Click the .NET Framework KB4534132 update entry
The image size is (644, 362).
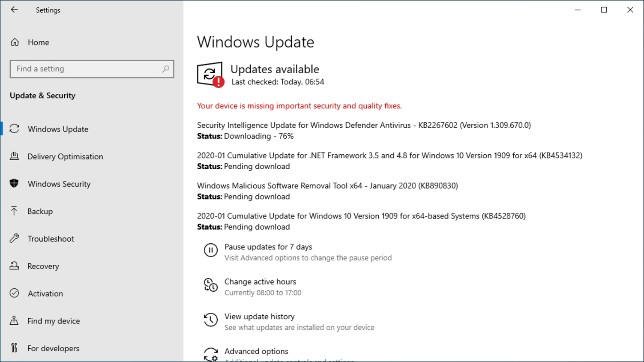tap(389, 156)
